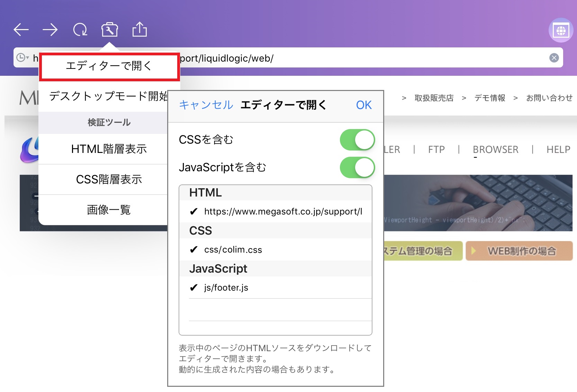Select CSS階層表示 from the menu

(108, 179)
